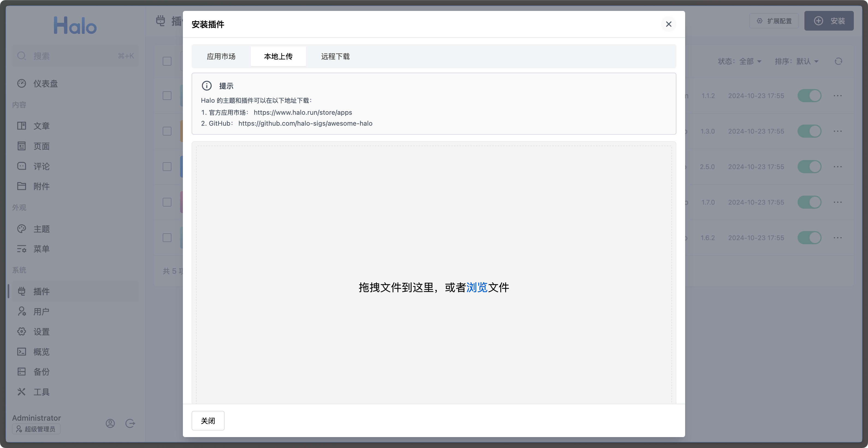Click the refresh icon near the sort controls

(839, 61)
